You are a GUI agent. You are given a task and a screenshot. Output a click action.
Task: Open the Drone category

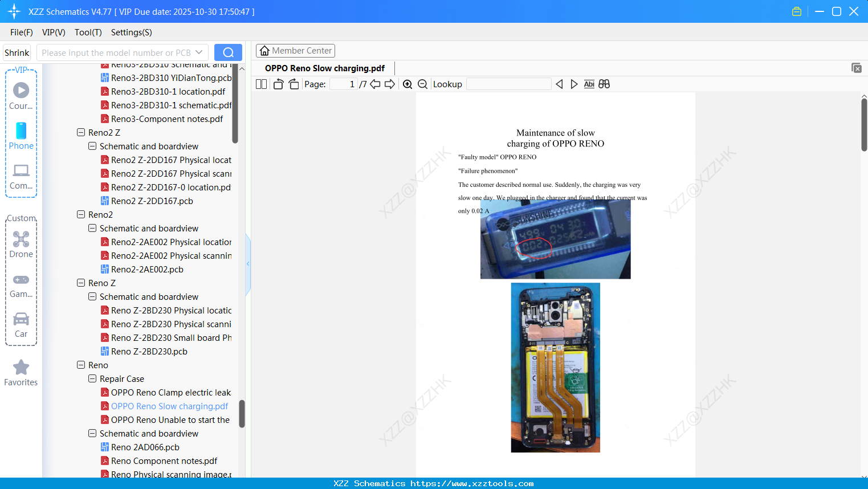(21, 244)
